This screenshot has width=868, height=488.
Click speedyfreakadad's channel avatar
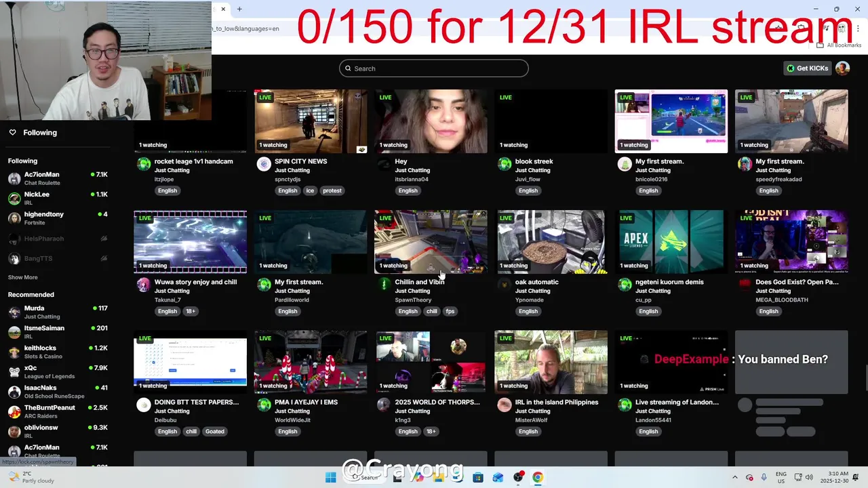pos(745,164)
